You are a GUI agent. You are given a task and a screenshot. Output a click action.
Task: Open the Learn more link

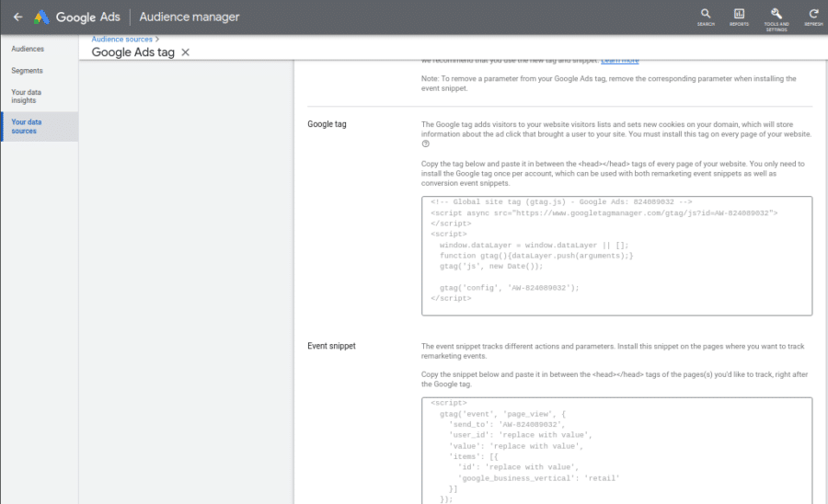coord(619,60)
